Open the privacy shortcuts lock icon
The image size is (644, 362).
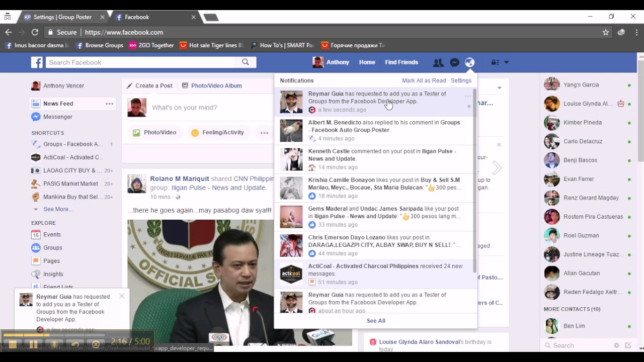click(x=495, y=62)
